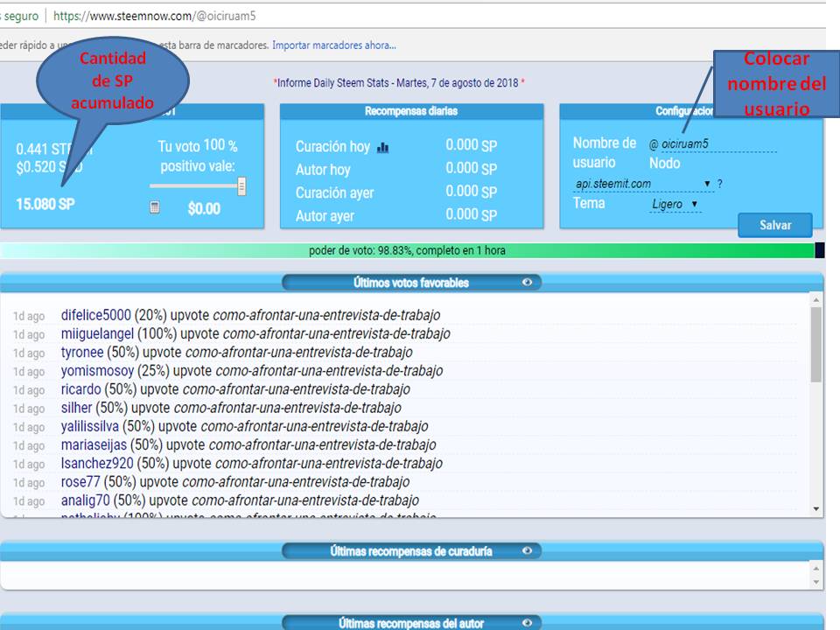840x630 pixels.
Task: Click the Últimas recompensas de curaduría header
Action: point(411,550)
